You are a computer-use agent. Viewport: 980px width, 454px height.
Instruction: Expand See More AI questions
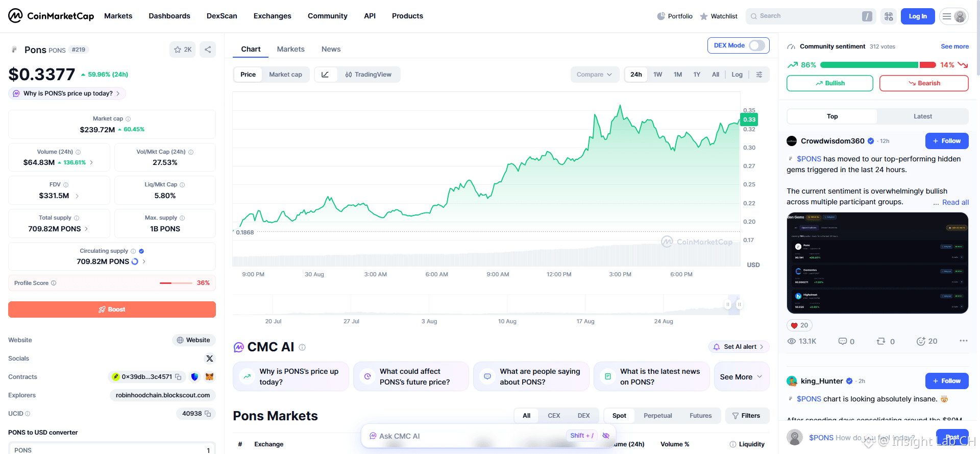pos(742,377)
